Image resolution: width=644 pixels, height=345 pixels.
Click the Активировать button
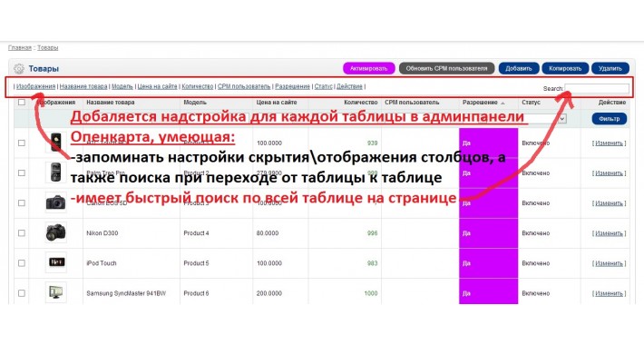tap(369, 69)
